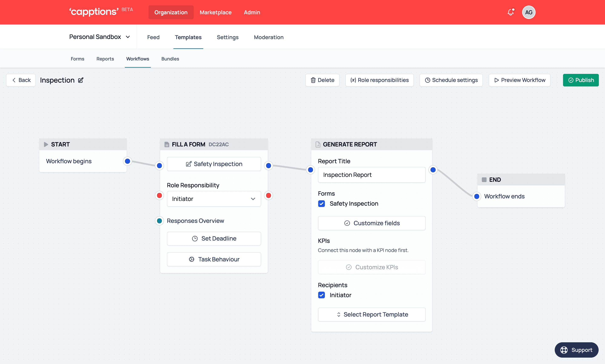Click the END node stop icon
The height and width of the screenshot is (364, 605).
click(484, 179)
